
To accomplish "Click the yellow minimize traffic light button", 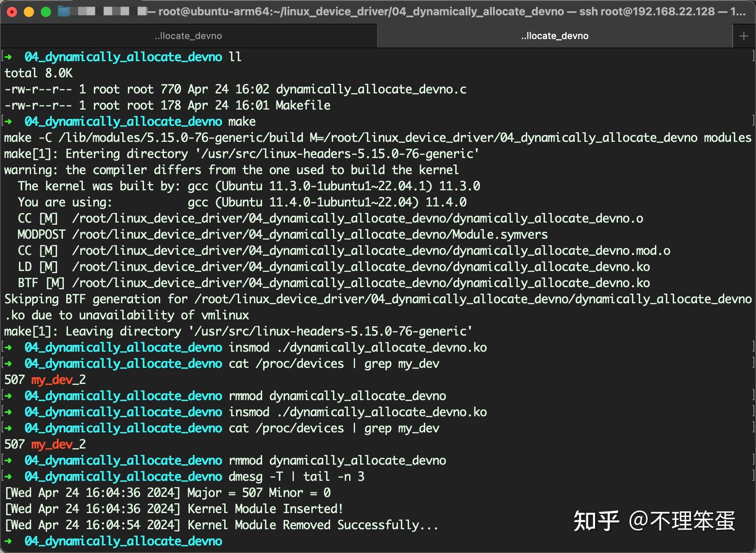I will tap(28, 12).
